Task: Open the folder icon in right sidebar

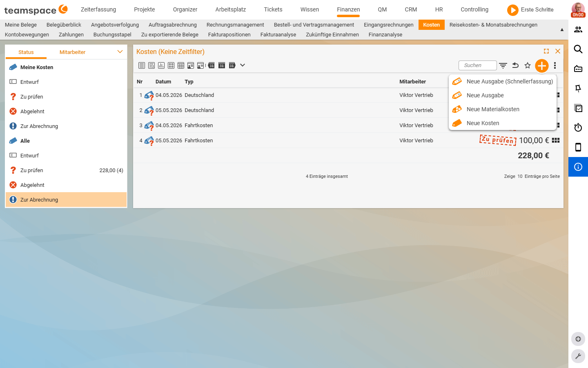Action: coord(578,69)
